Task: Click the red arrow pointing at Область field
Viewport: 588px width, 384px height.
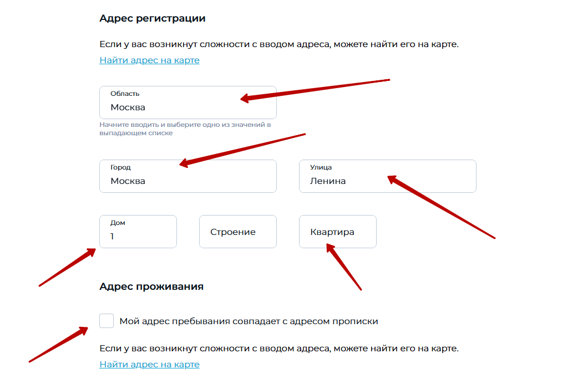Action: tap(315, 91)
